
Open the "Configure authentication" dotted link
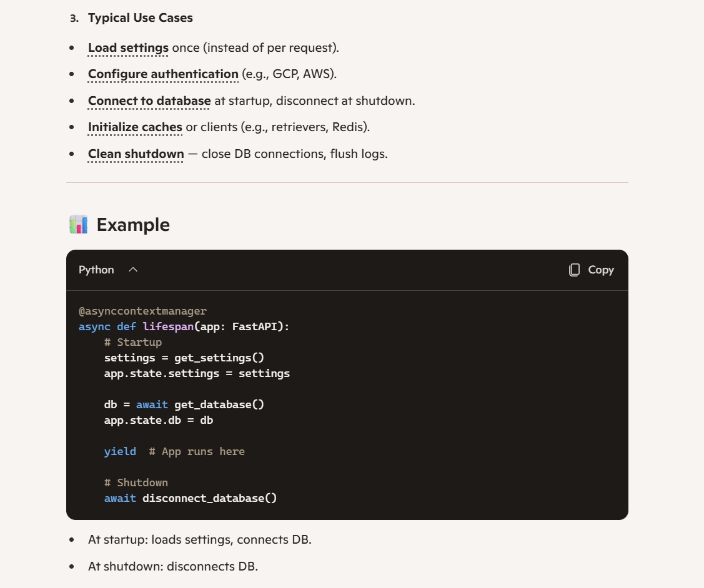163,74
